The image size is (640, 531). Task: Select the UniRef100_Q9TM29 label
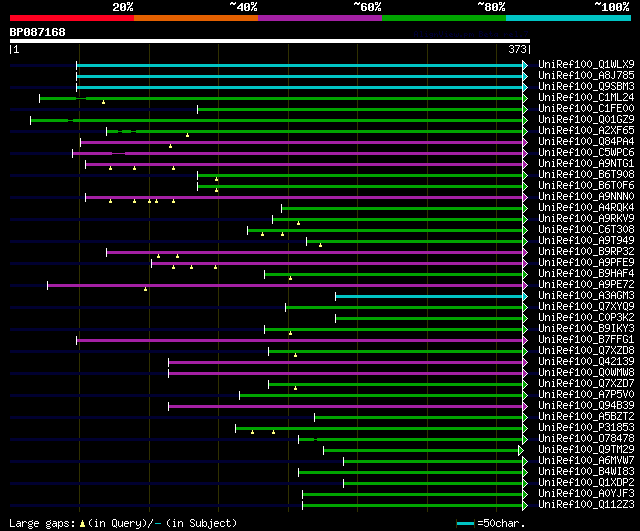(x=586, y=450)
